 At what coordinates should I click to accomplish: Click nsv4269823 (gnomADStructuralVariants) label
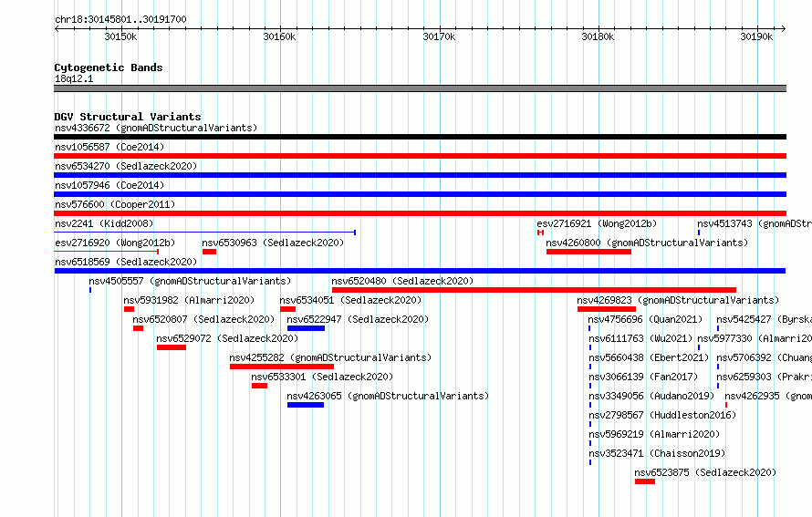(678, 300)
